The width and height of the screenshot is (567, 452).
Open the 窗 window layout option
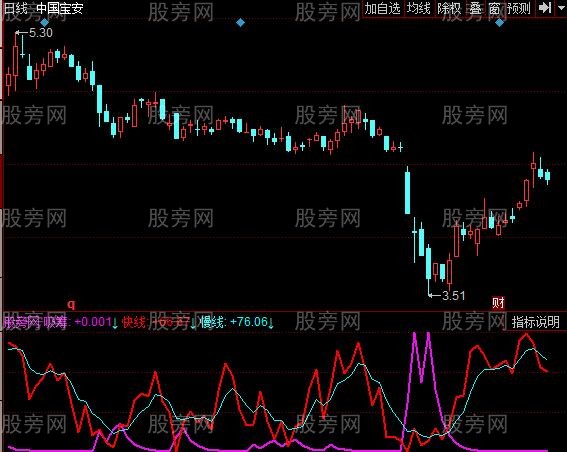[x=494, y=8]
